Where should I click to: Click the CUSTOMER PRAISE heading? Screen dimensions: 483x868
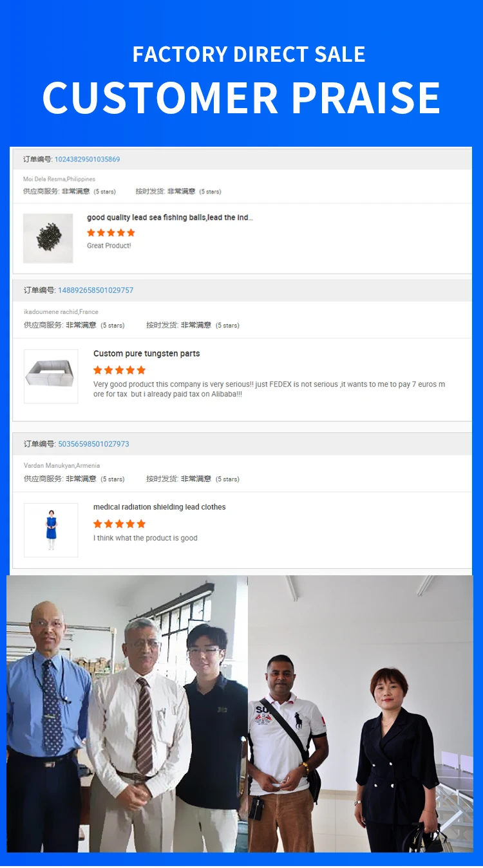tap(241, 98)
